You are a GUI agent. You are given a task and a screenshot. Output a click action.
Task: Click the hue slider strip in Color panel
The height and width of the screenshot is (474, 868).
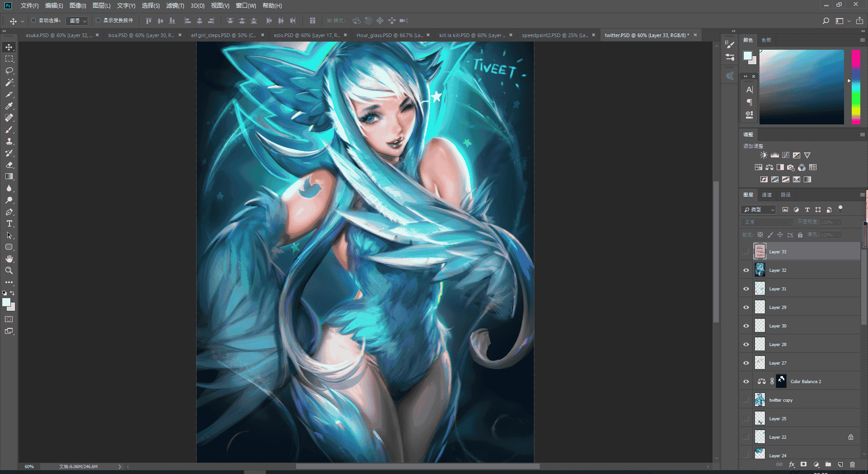[x=856, y=87]
